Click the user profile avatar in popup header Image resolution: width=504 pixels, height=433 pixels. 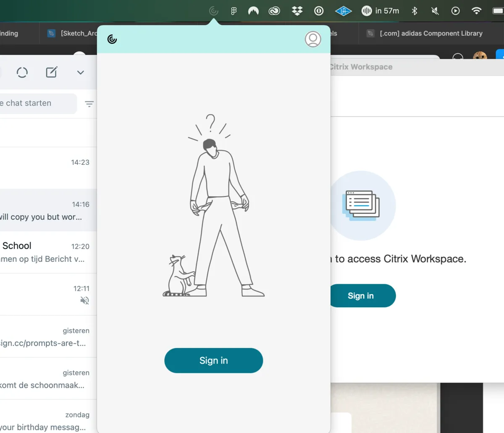point(312,39)
